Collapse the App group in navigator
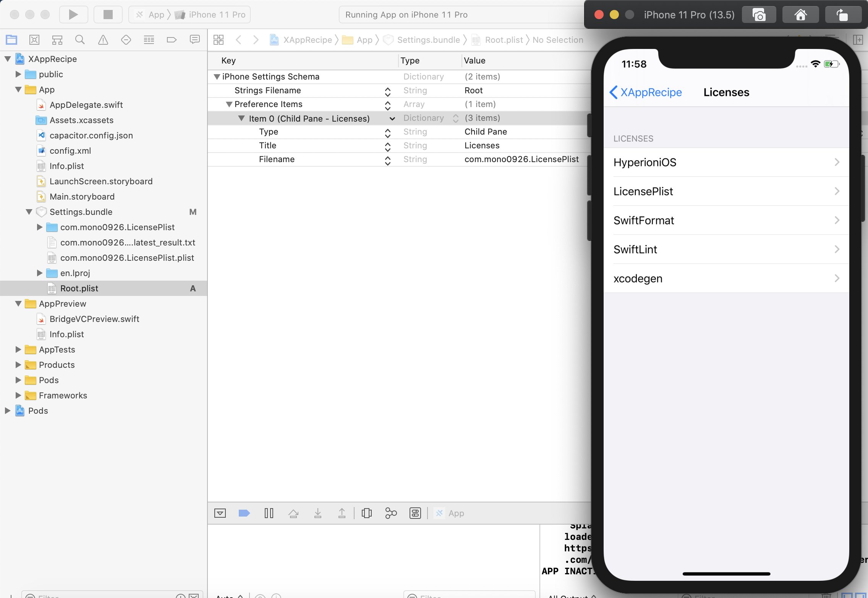 click(18, 89)
